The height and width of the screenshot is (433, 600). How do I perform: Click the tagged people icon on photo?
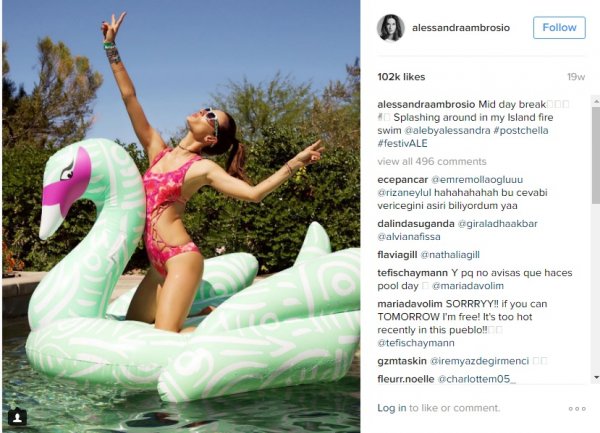pos(17,418)
